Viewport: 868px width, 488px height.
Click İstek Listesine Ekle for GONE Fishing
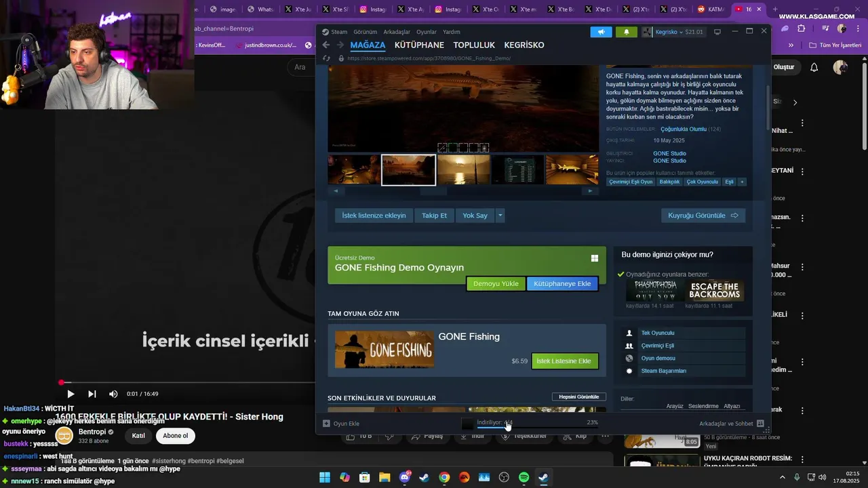[564, 361]
